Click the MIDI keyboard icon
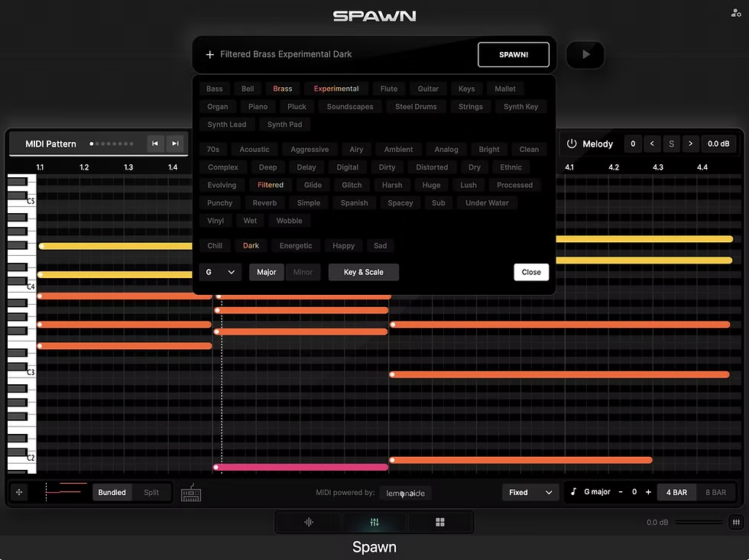This screenshot has width=749, height=560. [x=191, y=493]
